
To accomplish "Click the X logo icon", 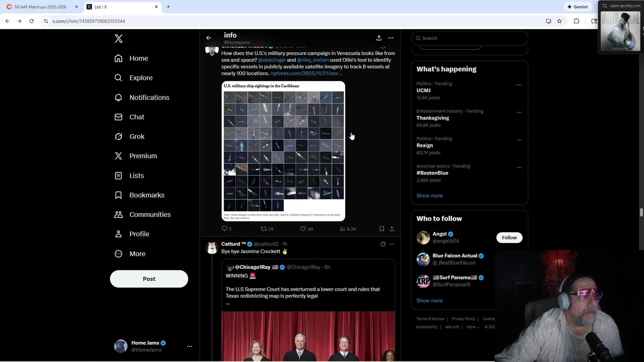I will (x=119, y=39).
